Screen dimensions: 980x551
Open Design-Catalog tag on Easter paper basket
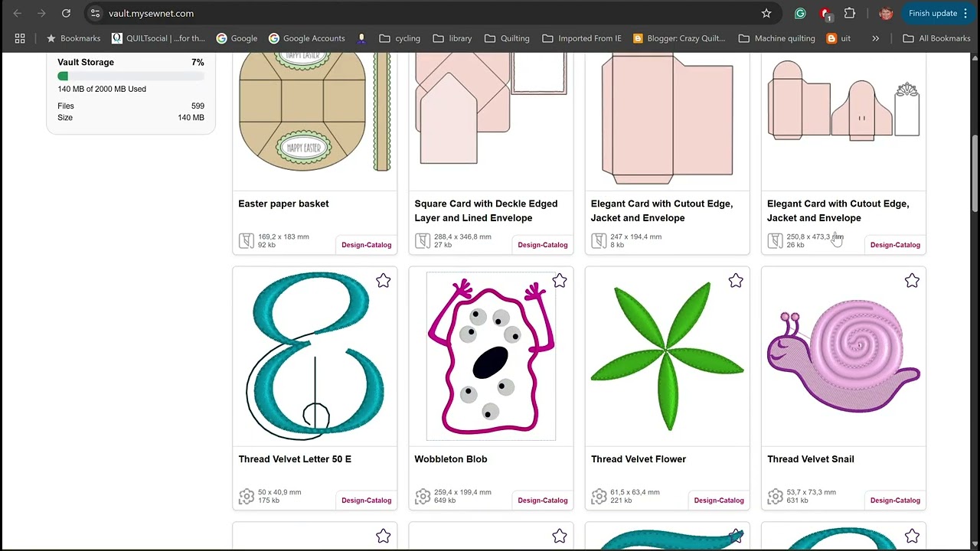pos(366,245)
